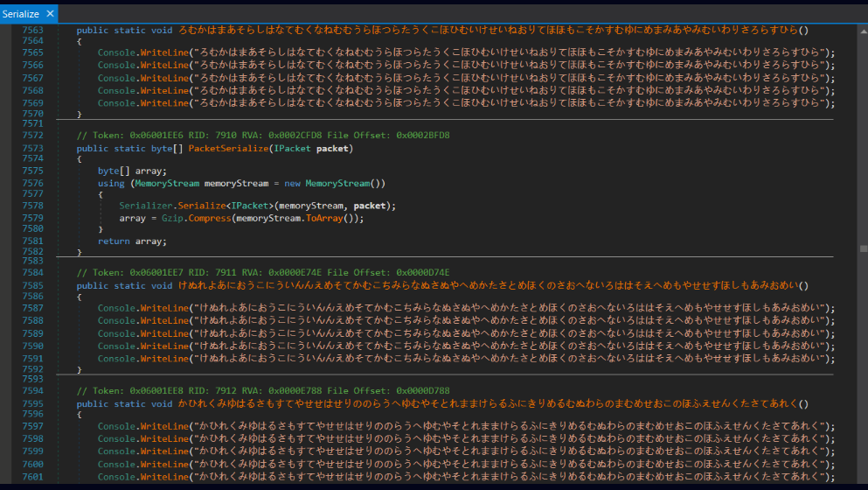Click 'return' keyword on line 7581
The image size is (868, 490).
coord(114,241)
